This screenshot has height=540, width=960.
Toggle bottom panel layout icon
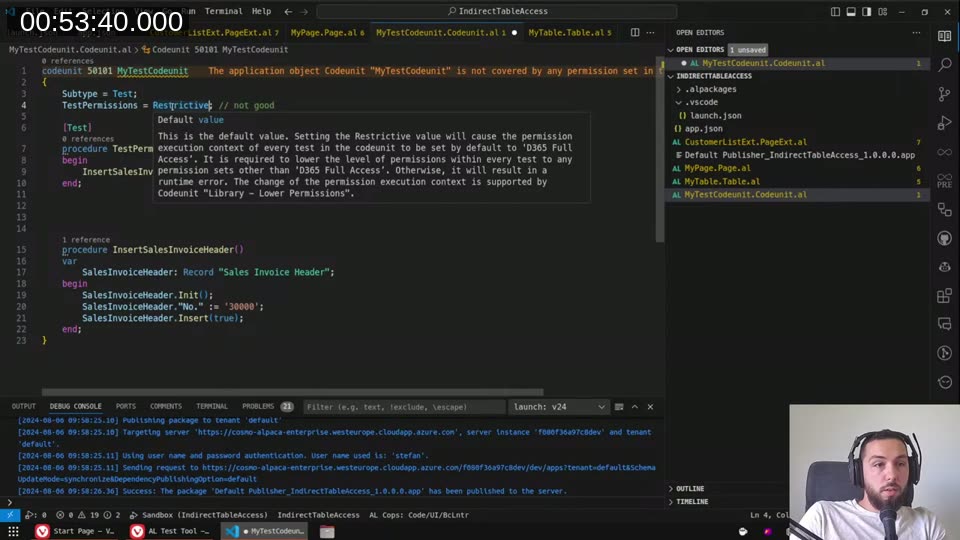point(851,12)
